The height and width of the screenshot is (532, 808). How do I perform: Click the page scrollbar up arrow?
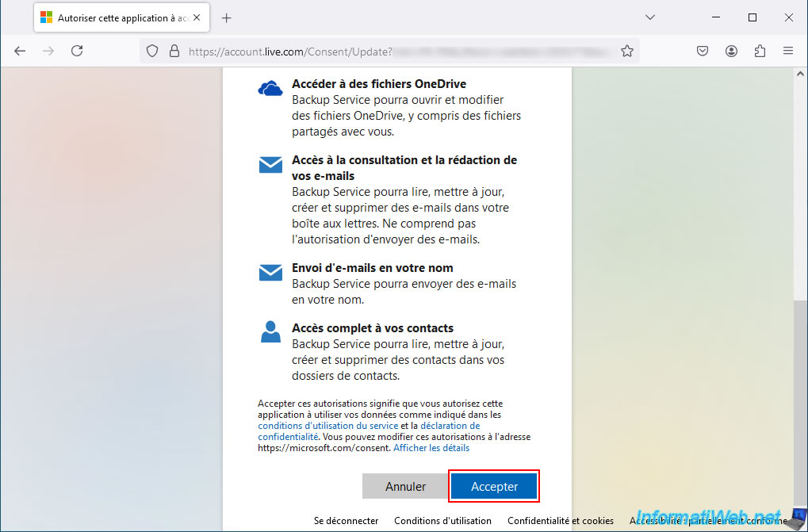point(800,74)
